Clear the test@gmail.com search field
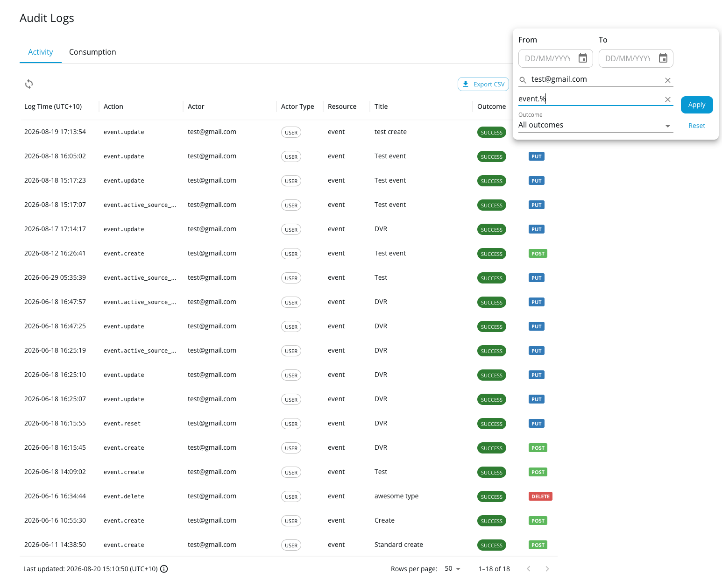The image size is (722, 588). click(x=668, y=80)
